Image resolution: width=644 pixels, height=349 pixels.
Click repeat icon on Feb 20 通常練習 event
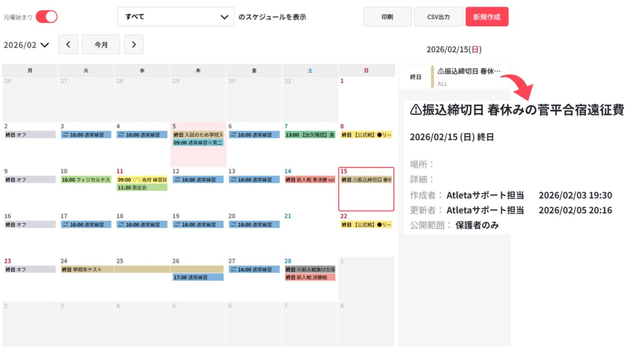(x=233, y=225)
